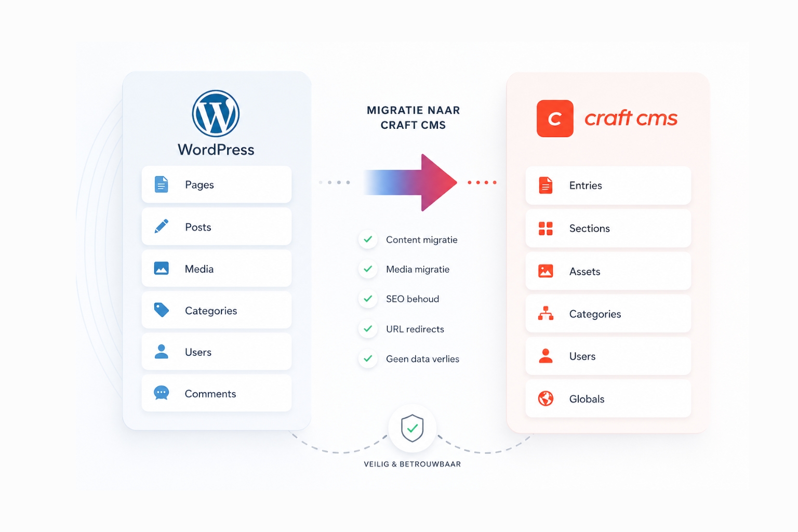Click the 'craft cms' wordmark text
The width and height of the screenshot is (798, 532).
(631, 118)
